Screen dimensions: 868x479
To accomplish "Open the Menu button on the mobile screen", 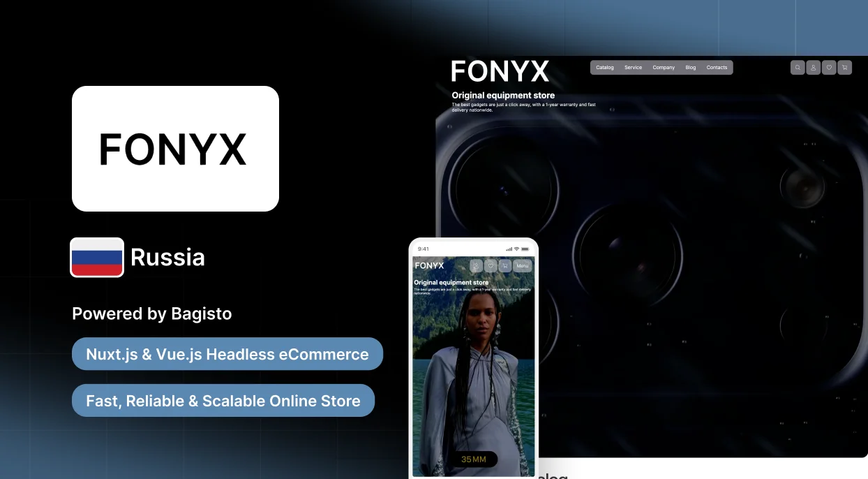I will [522, 266].
